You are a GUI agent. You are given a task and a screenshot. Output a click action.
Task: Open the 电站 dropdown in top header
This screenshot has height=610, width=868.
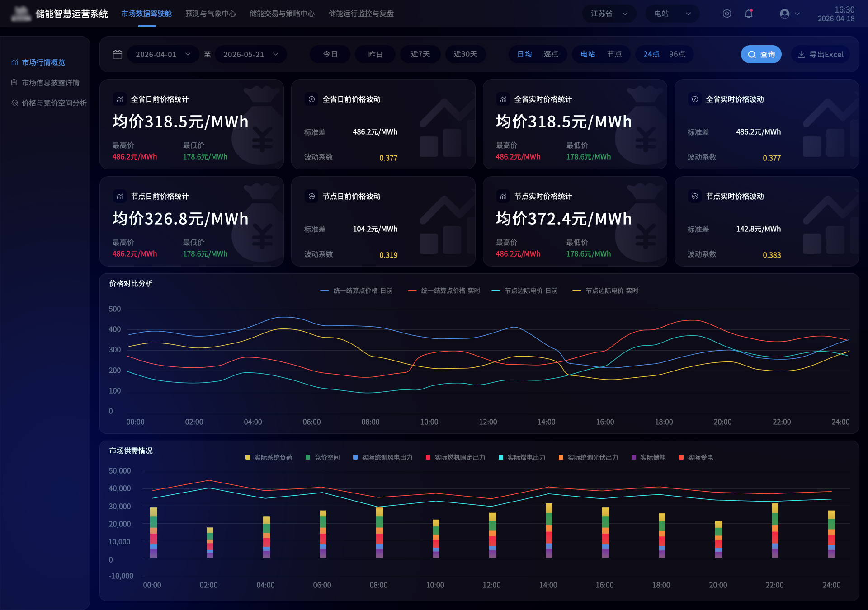pyautogui.click(x=672, y=14)
